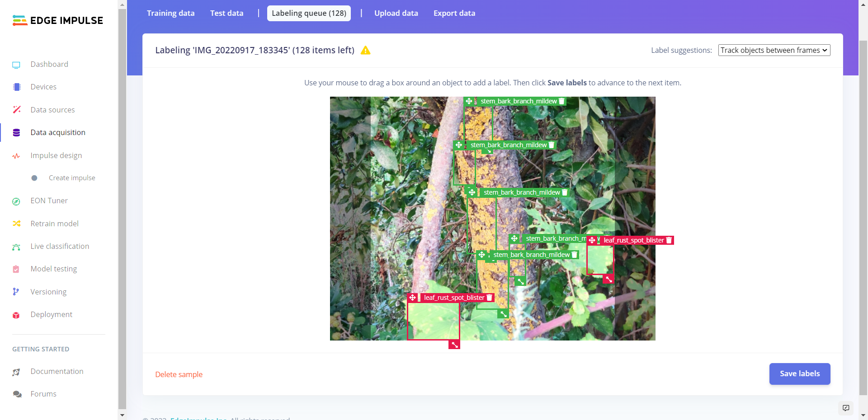Click the third stem_bark_branch_mildew label move handle
The image size is (868, 420).
coord(472,192)
